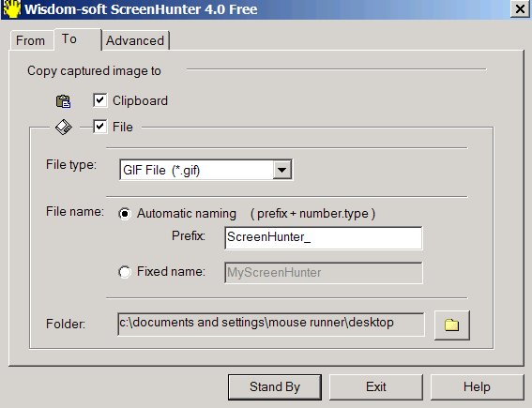Select Automatic naming radio button
The image size is (532, 408).
point(125,214)
